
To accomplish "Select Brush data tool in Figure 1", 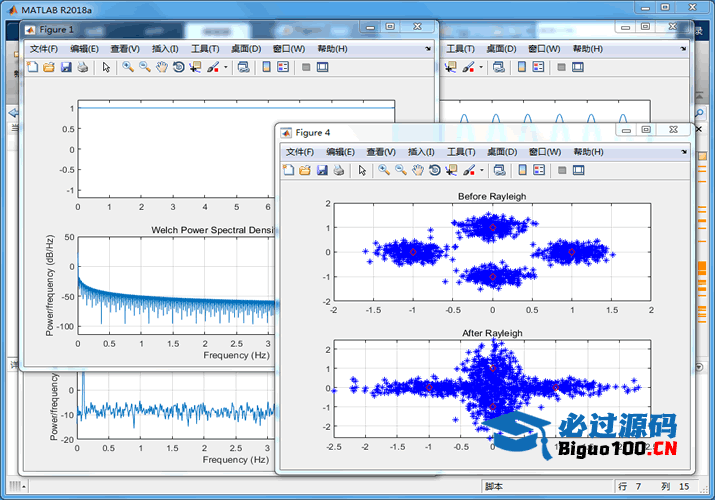I will click(213, 67).
